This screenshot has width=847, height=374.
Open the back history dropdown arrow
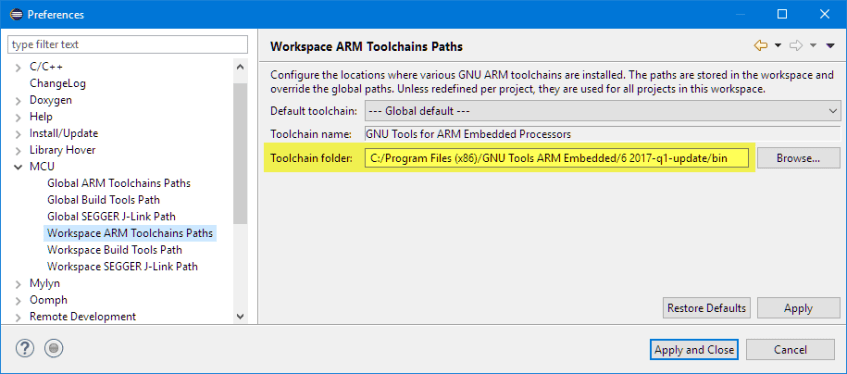(x=778, y=46)
